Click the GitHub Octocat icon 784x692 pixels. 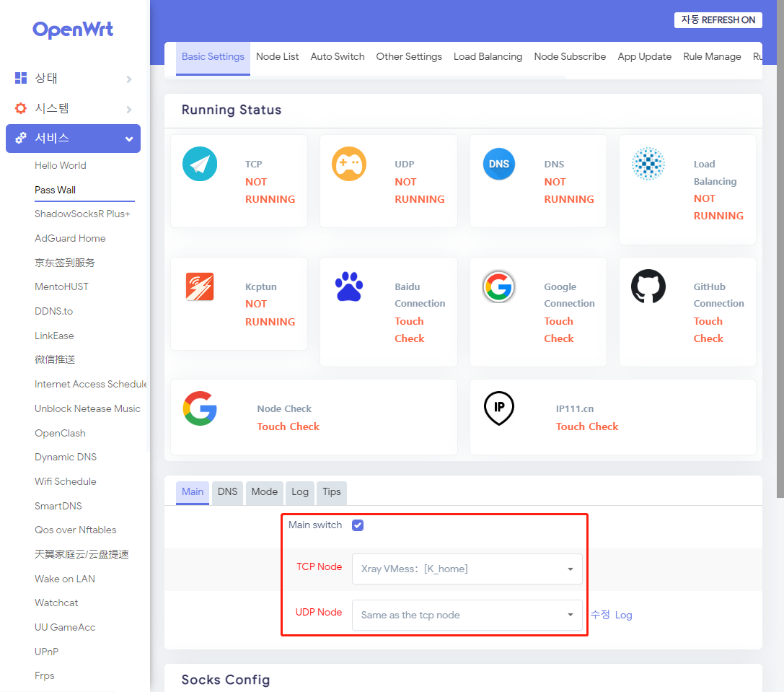pos(648,286)
